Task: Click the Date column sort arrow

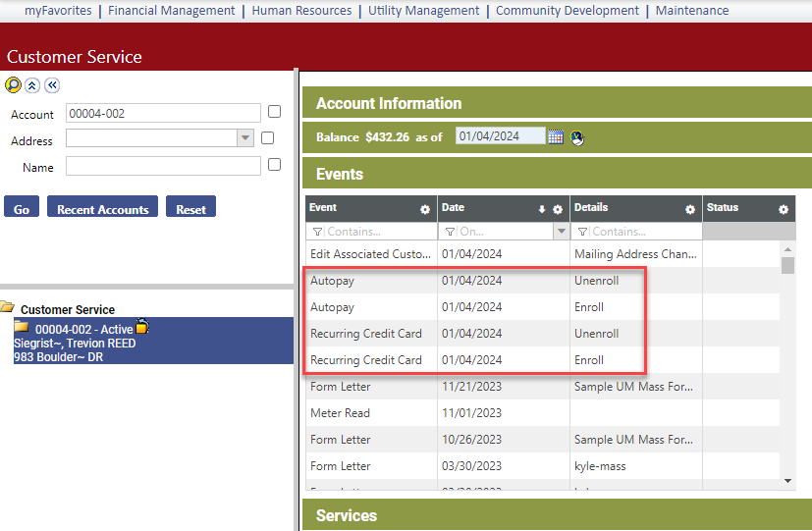Action: point(542,209)
